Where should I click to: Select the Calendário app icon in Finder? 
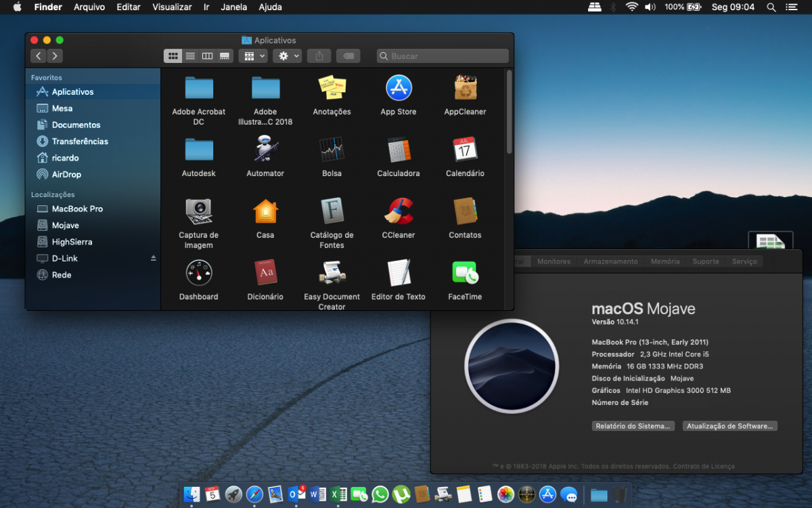coord(466,149)
